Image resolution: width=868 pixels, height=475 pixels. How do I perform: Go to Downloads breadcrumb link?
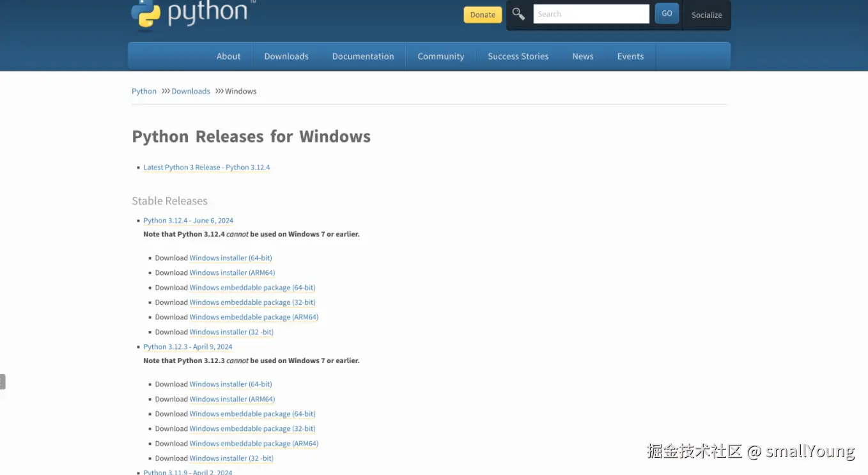tap(190, 91)
